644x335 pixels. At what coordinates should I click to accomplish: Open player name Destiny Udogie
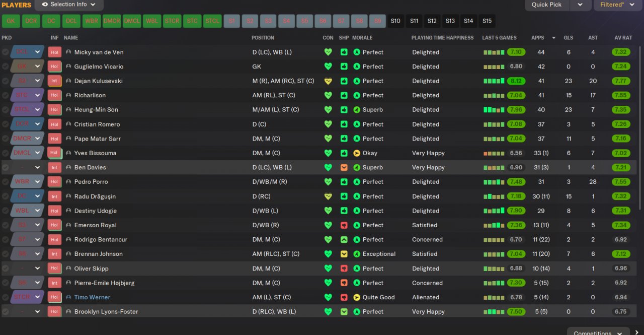click(x=96, y=211)
